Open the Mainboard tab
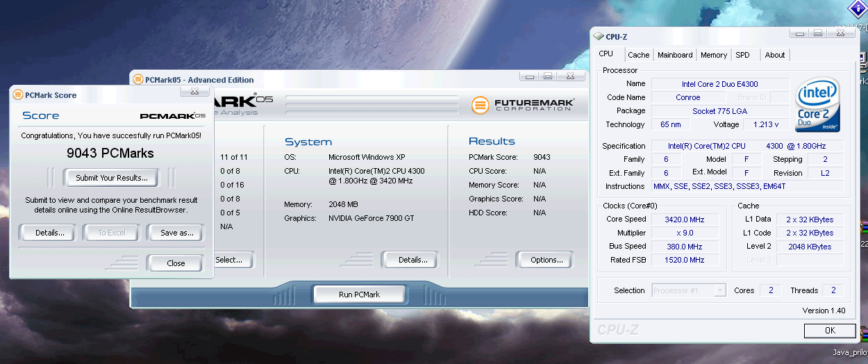 675,55
